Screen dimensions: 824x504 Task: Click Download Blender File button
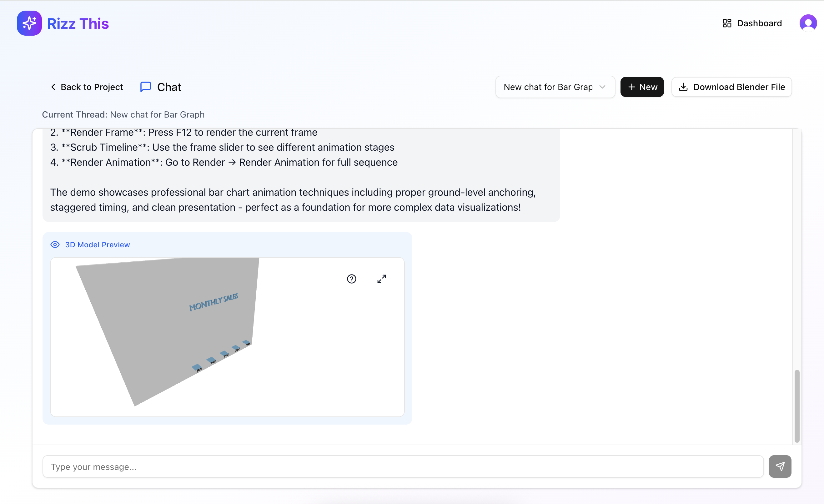[x=731, y=87]
